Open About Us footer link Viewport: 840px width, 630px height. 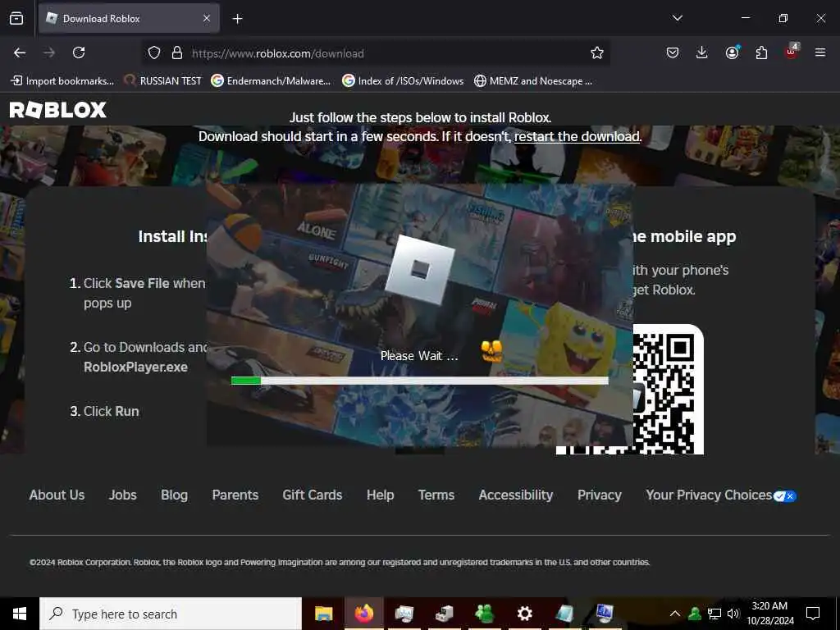coord(57,495)
